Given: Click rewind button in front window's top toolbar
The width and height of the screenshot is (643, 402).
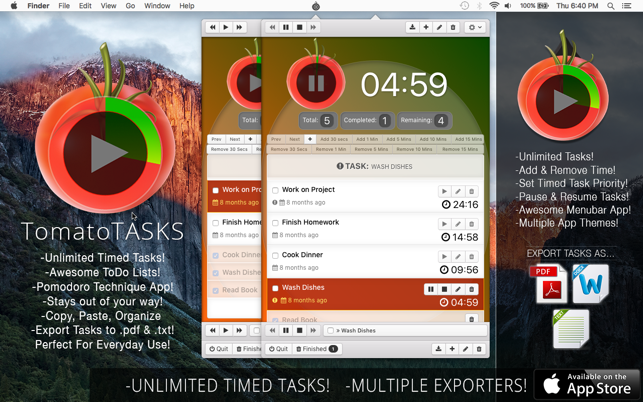Looking at the screenshot, I should [x=272, y=27].
